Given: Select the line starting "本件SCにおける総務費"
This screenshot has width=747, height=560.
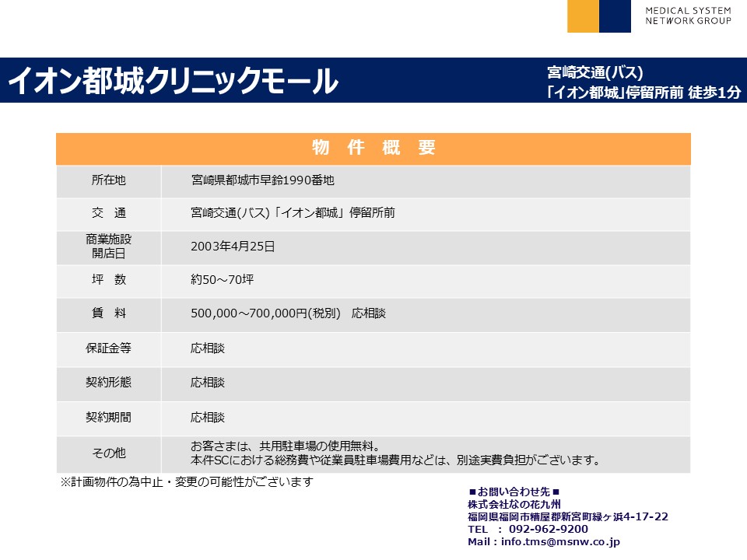Looking at the screenshot, I should coord(395,460).
